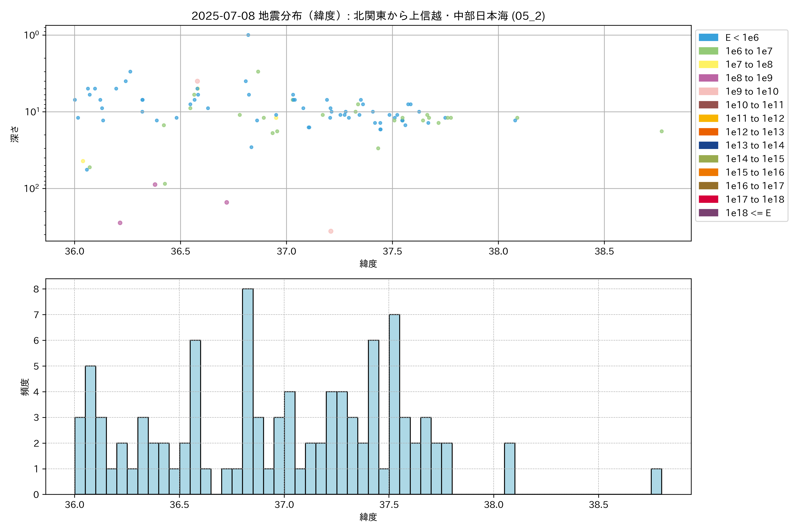798x532 pixels.
Task: Click the 1e18 <= E legend label
Action: (x=748, y=213)
